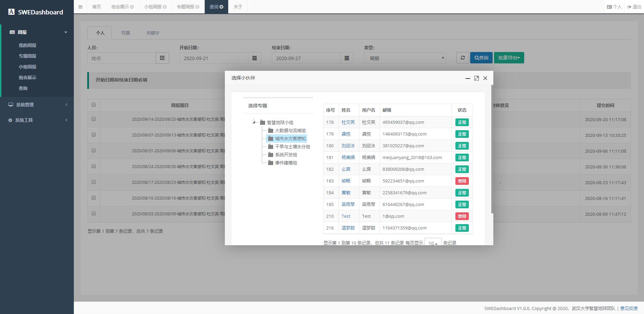Toggle the select-all checkbox in table header

(x=94, y=105)
